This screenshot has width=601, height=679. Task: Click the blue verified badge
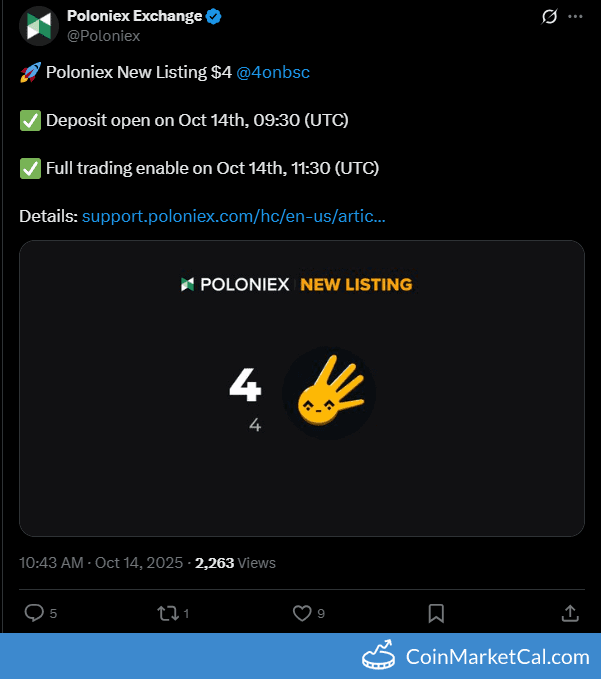click(x=214, y=17)
